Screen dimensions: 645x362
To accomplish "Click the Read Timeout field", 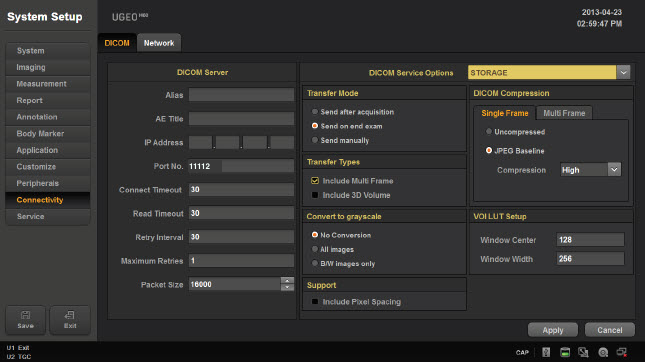I will click(x=241, y=213).
